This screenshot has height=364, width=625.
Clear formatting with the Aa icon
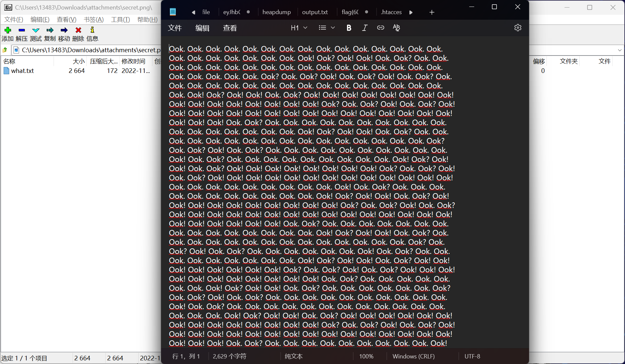pos(396,28)
